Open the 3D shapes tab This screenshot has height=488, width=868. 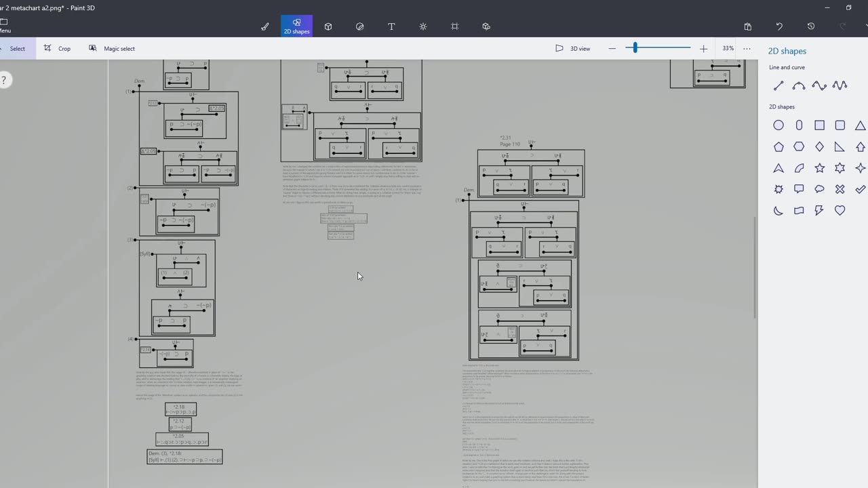click(x=328, y=26)
